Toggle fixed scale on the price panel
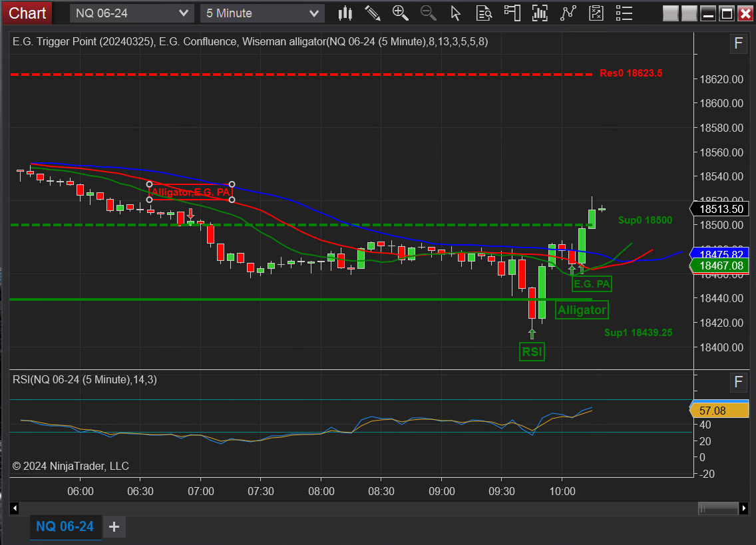The height and width of the screenshot is (545, 756). [x=738, y=43]
